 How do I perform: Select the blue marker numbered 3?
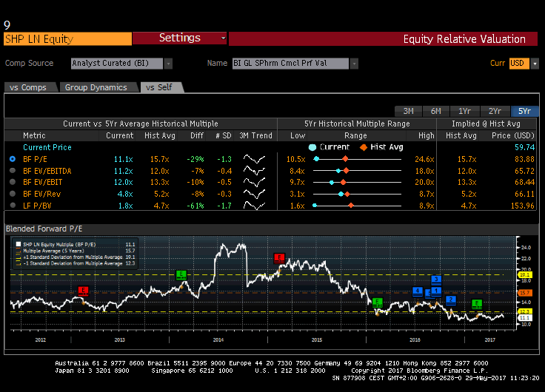pyautogui.click(x=436, y=280)
